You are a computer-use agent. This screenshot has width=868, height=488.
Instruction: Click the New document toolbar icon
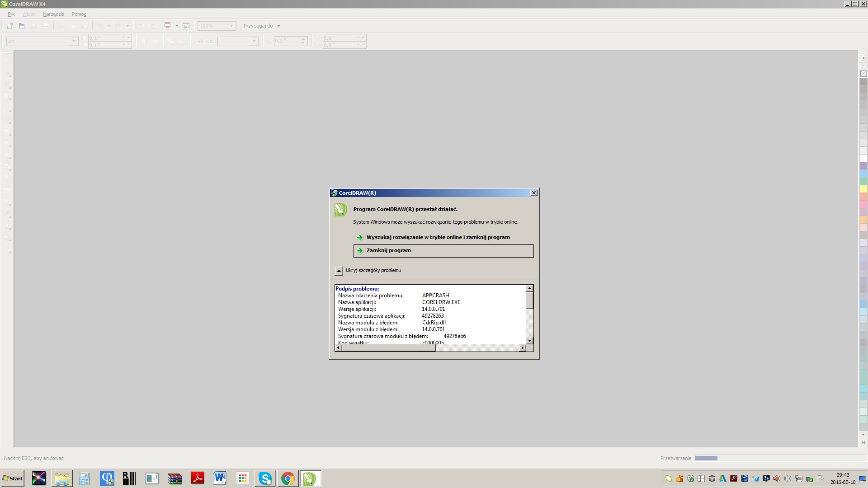pyautogui.click(x=10, y=26)
